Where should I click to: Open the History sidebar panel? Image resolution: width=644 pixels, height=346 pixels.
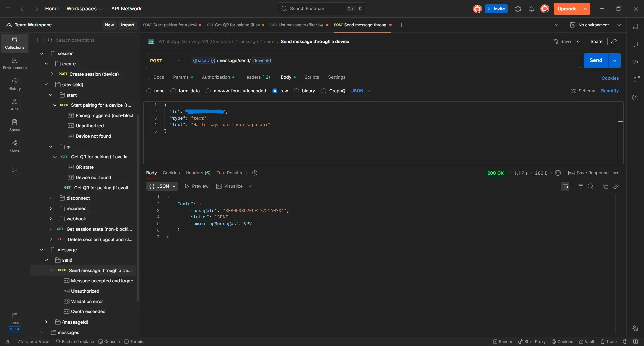[x=15, y=84]
